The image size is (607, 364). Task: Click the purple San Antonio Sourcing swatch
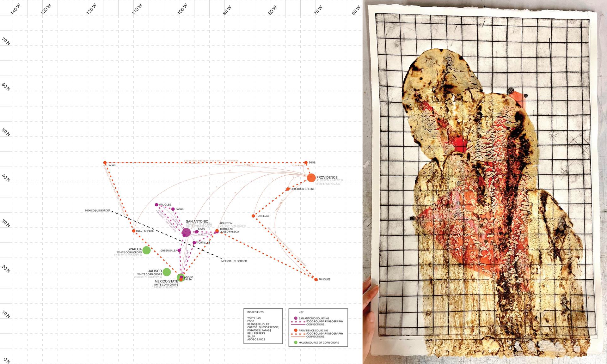click(x=296, y=318)
